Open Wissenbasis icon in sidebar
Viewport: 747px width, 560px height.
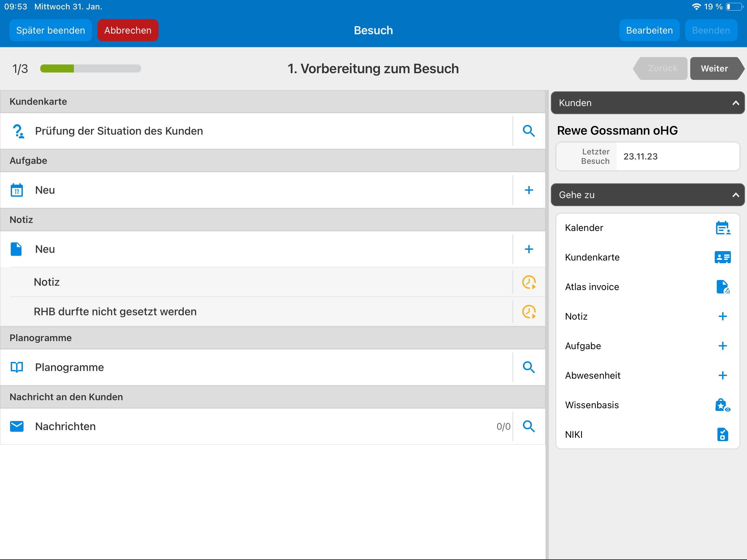tap(722, 405)
